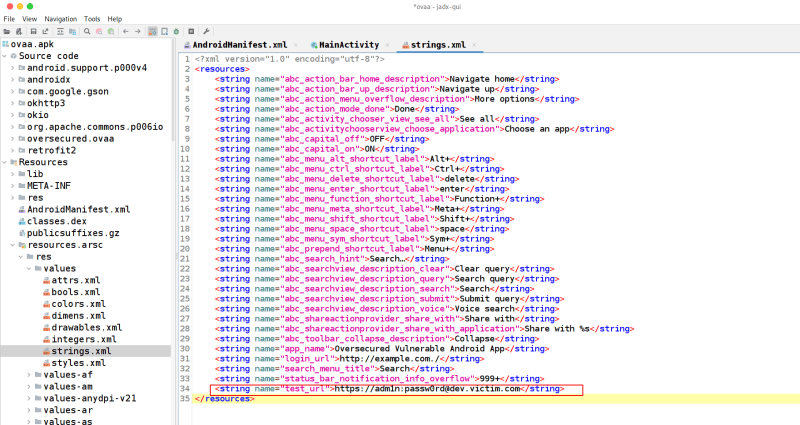Open preferences via wrench icon
This screenshot has width=800, height=425.
coord(206,32)
